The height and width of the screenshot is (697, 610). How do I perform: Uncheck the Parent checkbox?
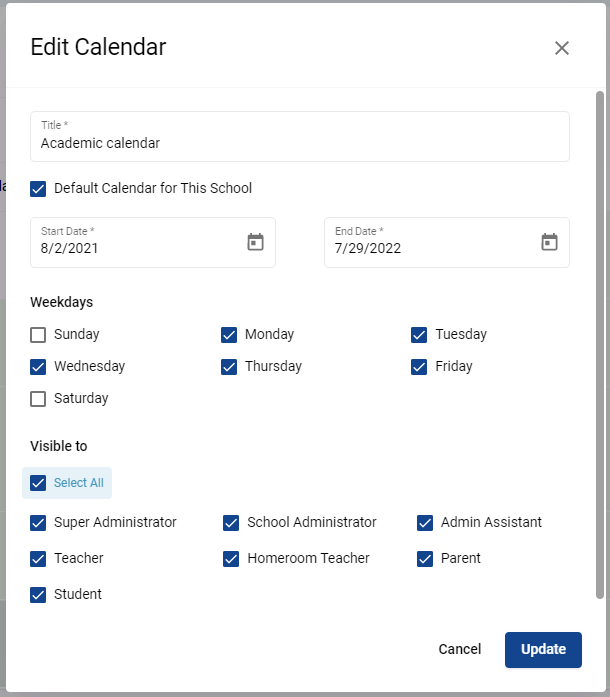tap(425, 559)
